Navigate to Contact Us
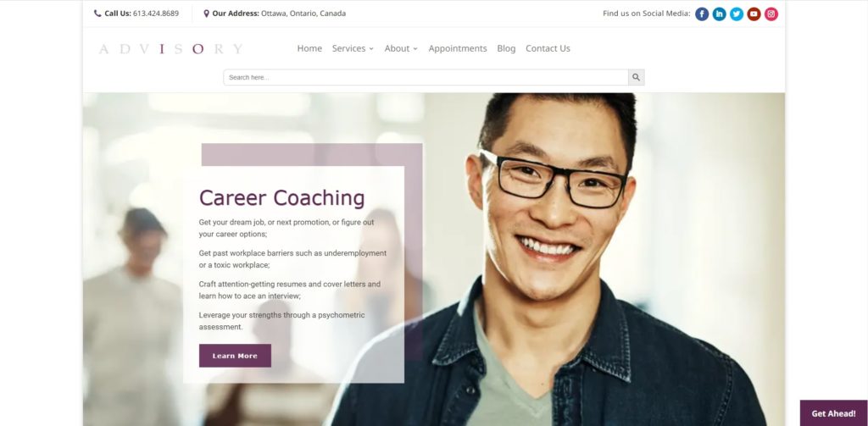 coord(548,48)
